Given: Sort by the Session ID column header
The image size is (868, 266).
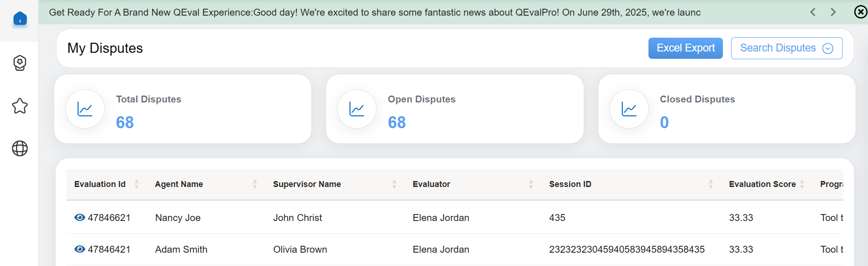Looking at the screenshot, I should tap(710, 184).
